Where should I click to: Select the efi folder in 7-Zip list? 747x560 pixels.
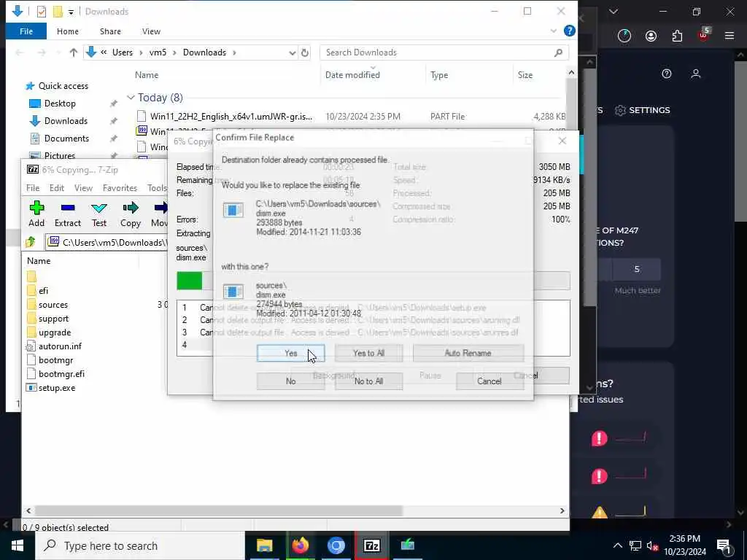click(43, 290)
